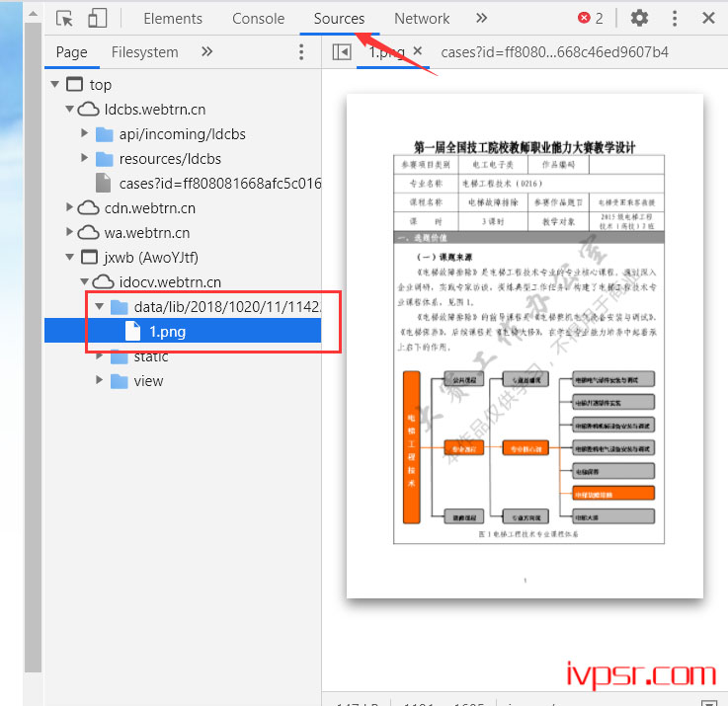
Task: Open DevTools settings gear
Action: point(639,18)
